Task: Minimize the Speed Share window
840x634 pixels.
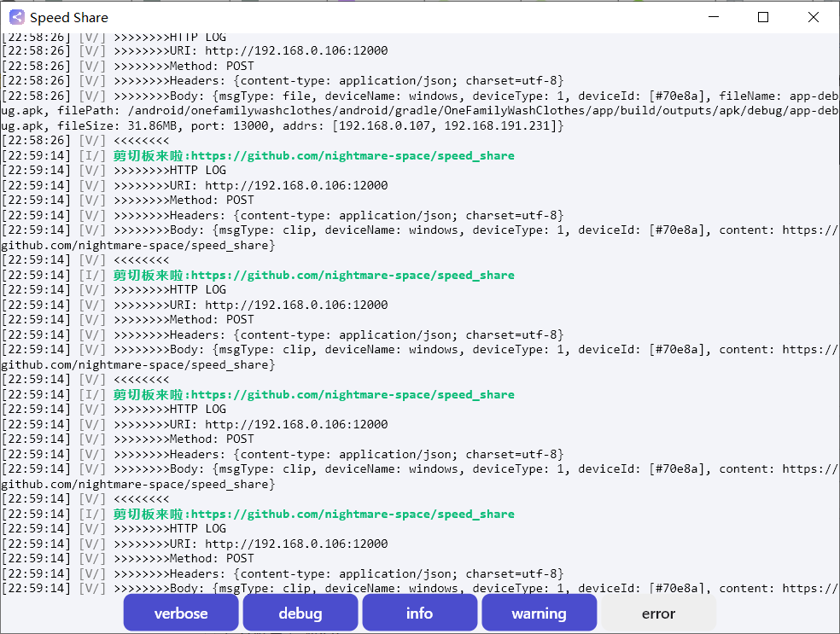Action: click(x=714, y=17)
